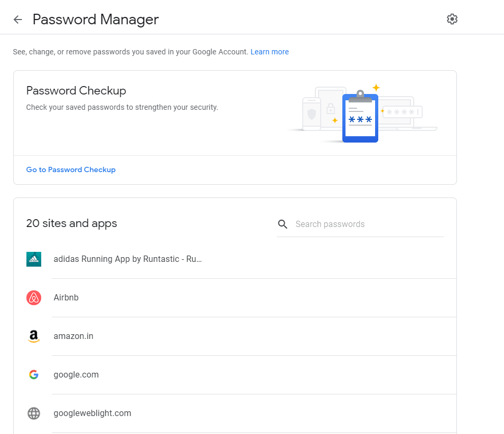Click the globe icon for googleweblight.com
Screen dimensions: 504x434
pos(33,413)
